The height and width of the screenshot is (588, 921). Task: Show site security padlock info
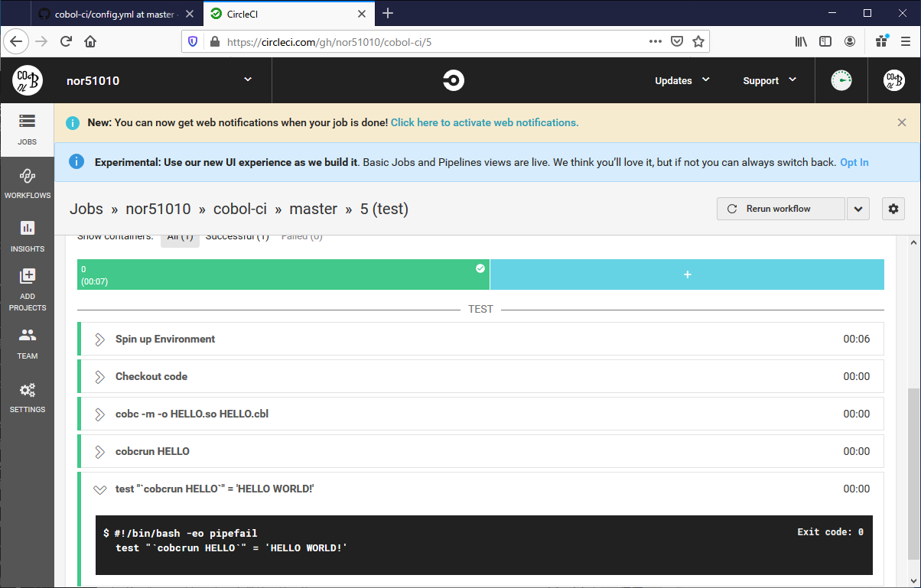[214, 42]
